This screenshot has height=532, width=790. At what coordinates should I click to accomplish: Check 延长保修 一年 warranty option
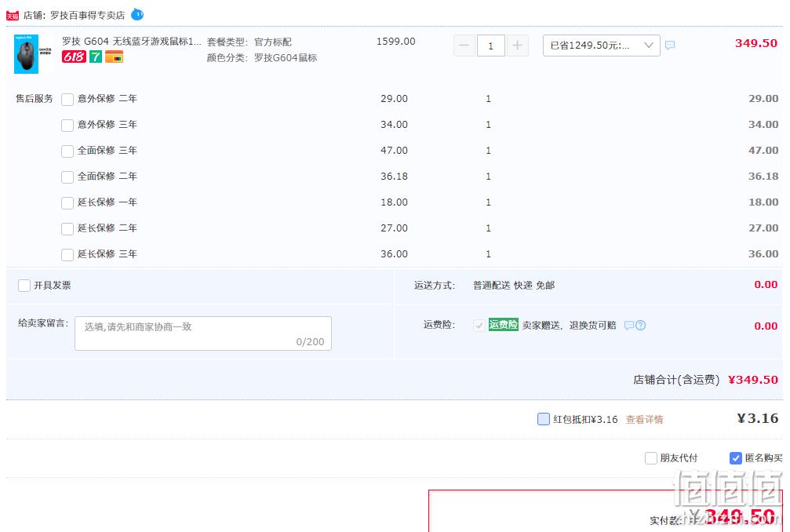point(67,203)
